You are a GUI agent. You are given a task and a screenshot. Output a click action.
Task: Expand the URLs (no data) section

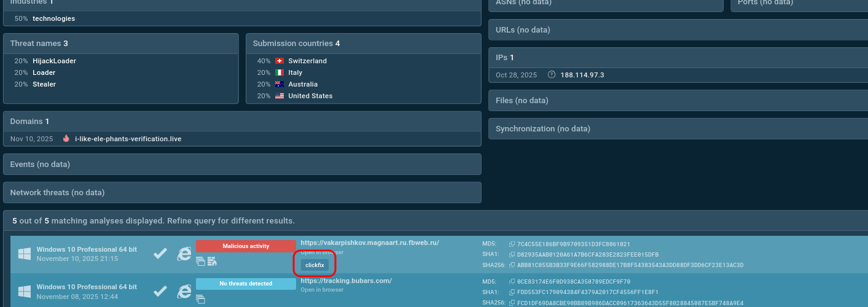[x=678, y=29]
